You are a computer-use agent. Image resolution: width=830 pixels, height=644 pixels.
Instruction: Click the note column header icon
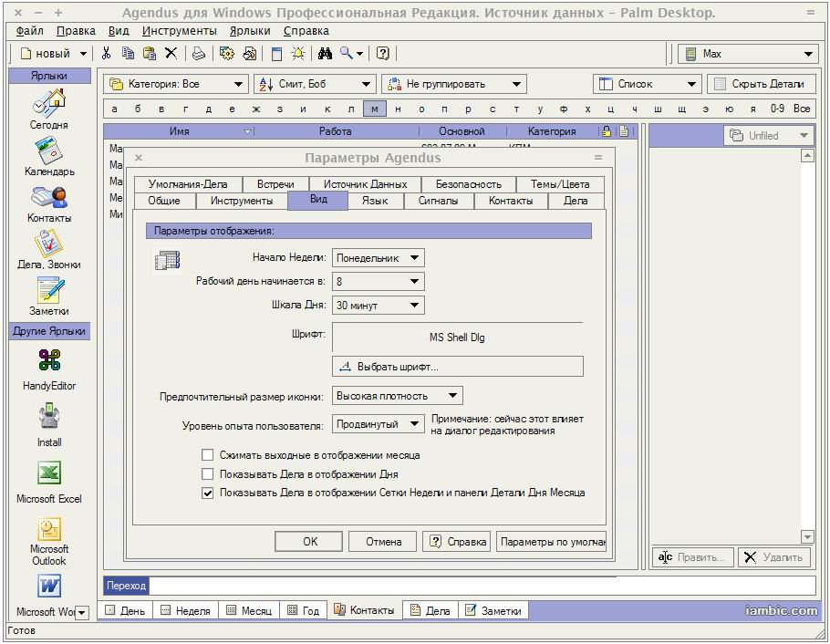pyautogui.click(x=624, y=130)
